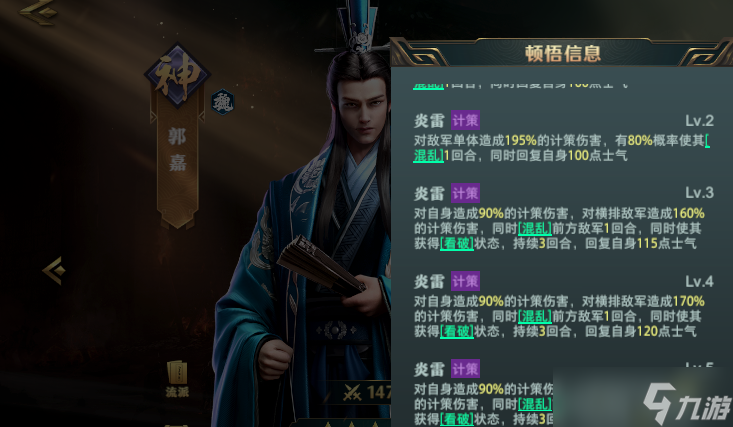Open the 混乱 link in Lv.3 description
The width and height of the screenshot is (733, 427).
click(535, 229)
